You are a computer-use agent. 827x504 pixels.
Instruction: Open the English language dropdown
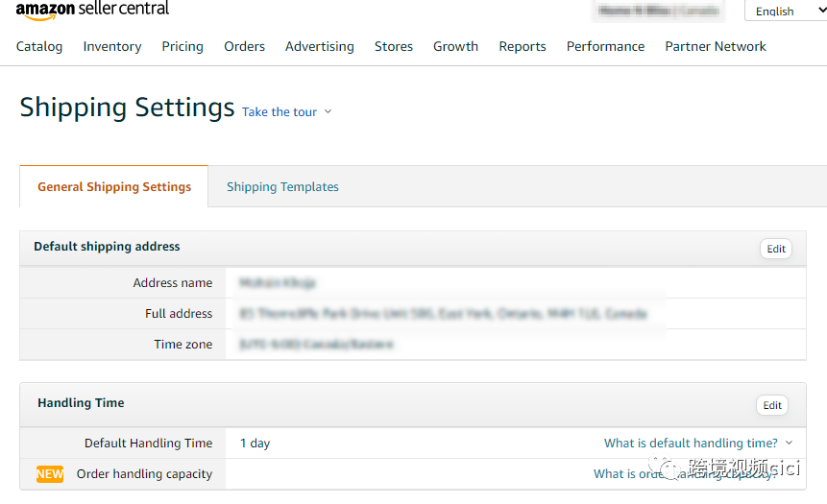pyautogui.click(x=786, y=12)
